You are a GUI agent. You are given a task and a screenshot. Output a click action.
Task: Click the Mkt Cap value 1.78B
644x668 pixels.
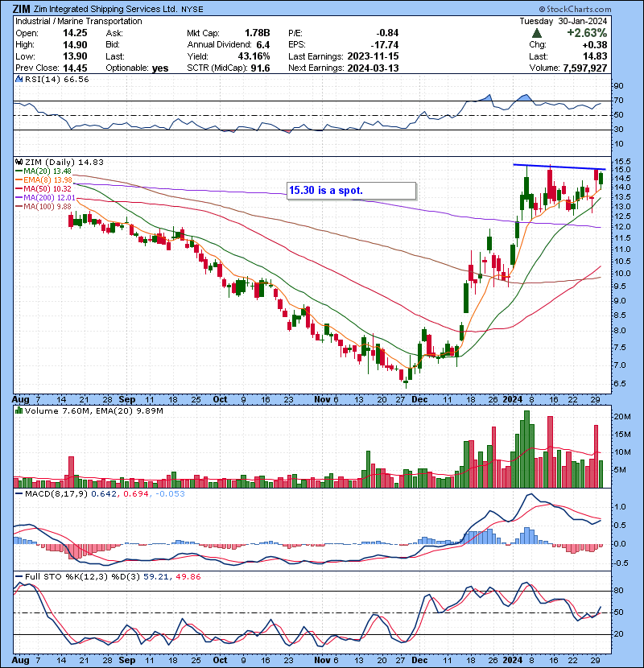(257, 33)
